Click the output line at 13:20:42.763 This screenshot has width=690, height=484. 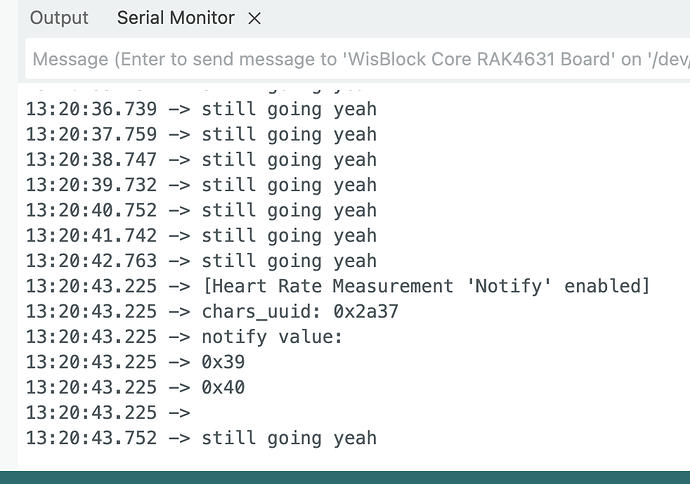(x=201, y=261)
